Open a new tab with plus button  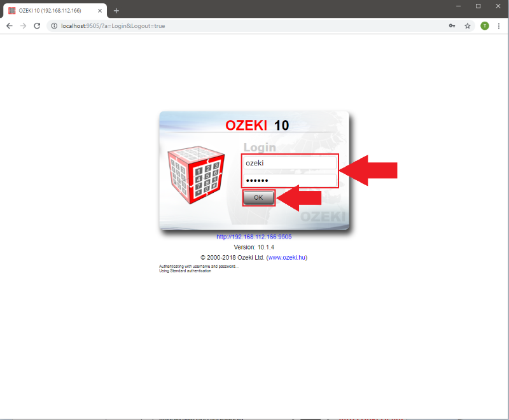116,11
